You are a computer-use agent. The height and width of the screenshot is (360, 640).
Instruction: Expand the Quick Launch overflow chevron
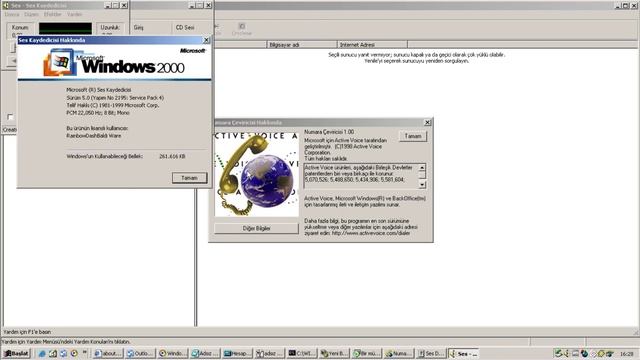point(85,352)
